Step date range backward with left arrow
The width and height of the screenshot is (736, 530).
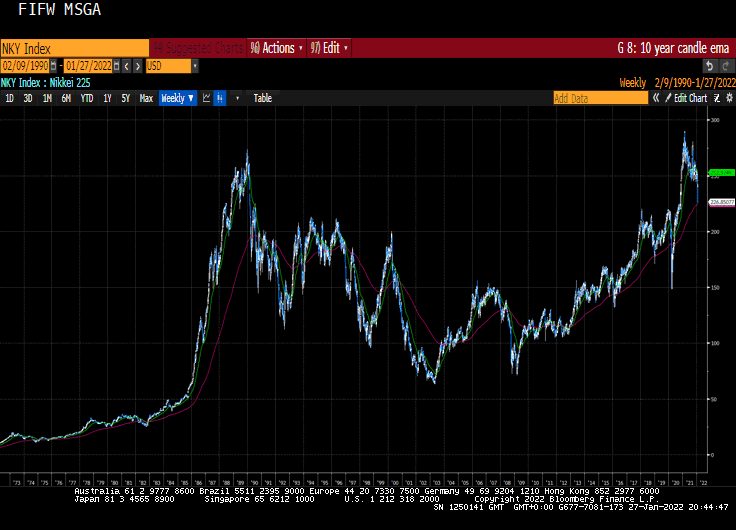point(127,66)
